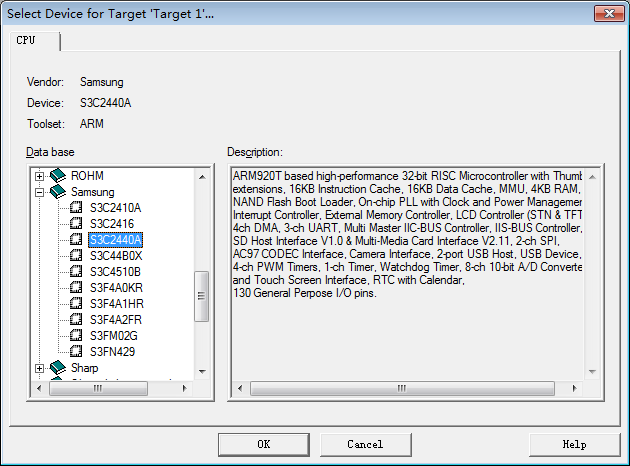The image size is (630, 466).
Task: Click the database list vertical scroll thumb
Action: coord(202,296)
